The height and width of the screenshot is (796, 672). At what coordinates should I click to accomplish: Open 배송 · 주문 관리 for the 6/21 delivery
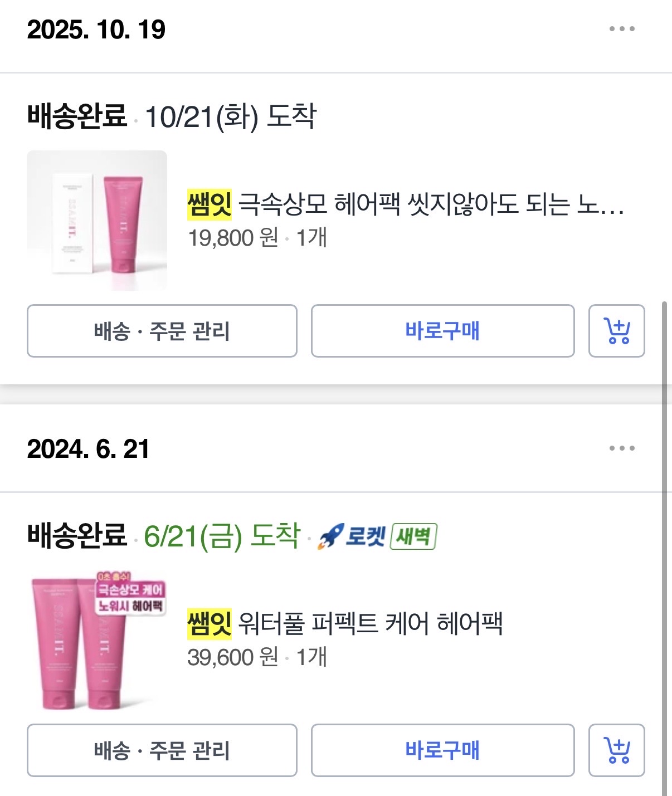pos(162,750)
